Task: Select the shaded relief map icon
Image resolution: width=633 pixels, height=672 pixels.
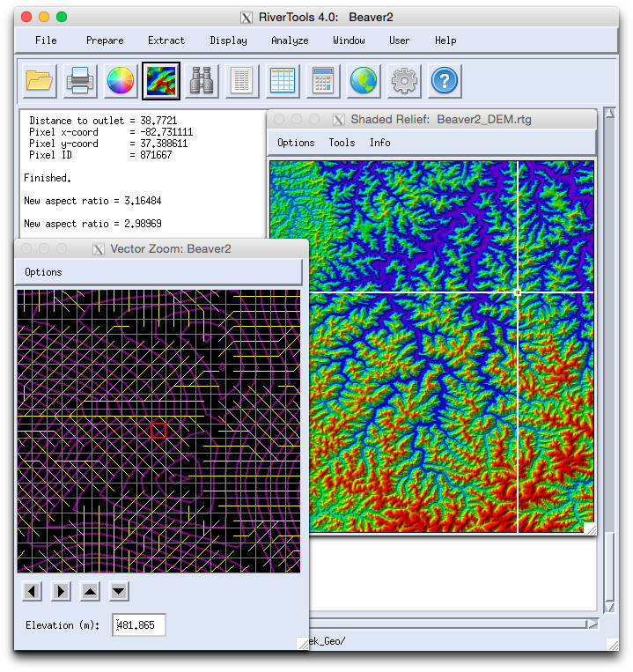Action: [x=161, y=82]
